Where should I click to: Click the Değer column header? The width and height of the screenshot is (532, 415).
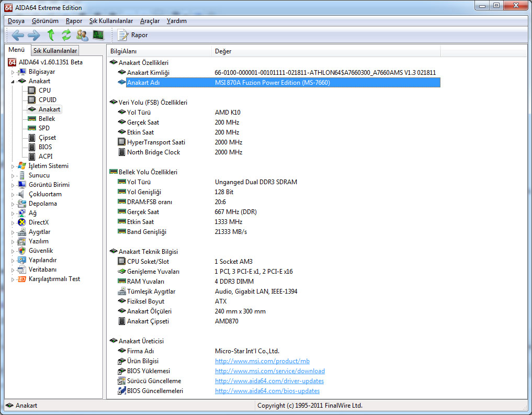point(326,51)
